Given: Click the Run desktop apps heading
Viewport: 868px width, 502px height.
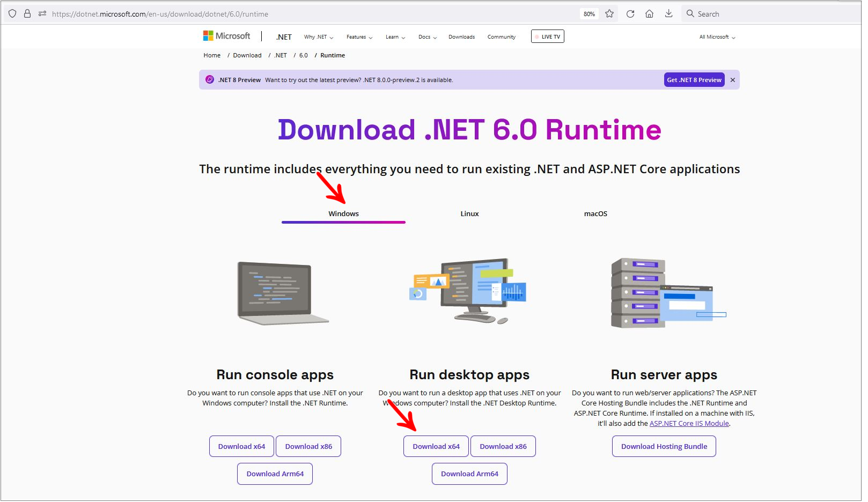Looking at the screenshot, I should [x=469, y=374].
